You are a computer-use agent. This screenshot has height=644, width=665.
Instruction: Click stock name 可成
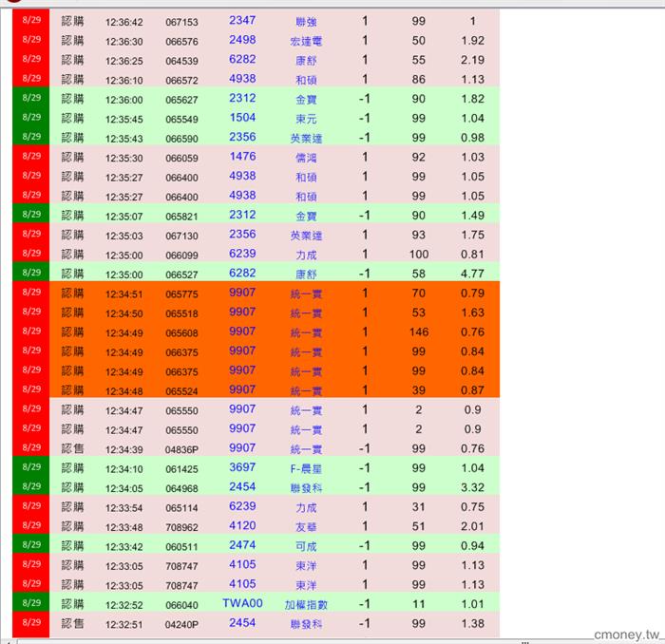[x=306, y=546]
